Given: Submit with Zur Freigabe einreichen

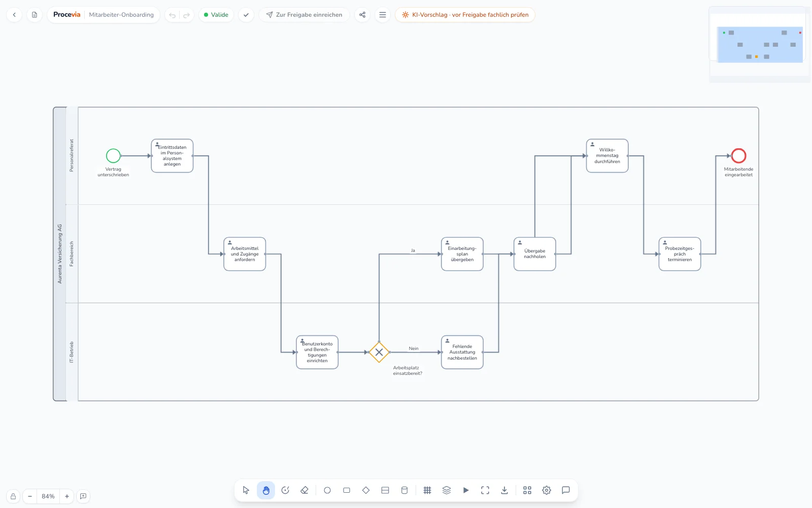Looking at the screenshot, I should (304, 15).
